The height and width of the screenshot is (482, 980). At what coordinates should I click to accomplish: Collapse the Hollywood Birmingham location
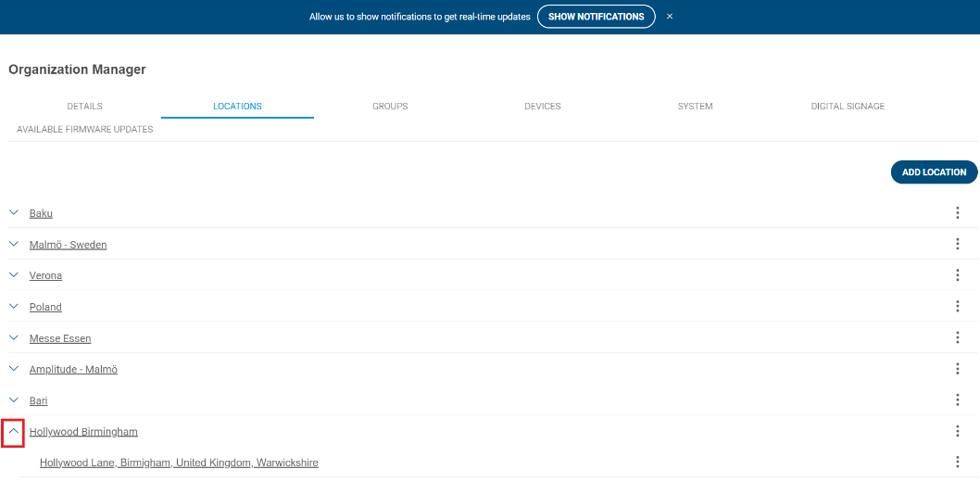pyautogui.click(x=14, y=432)
